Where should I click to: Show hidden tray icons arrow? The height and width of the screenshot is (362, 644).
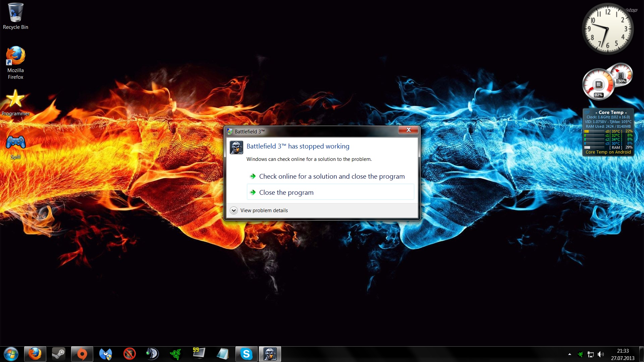tap(570, 354)
